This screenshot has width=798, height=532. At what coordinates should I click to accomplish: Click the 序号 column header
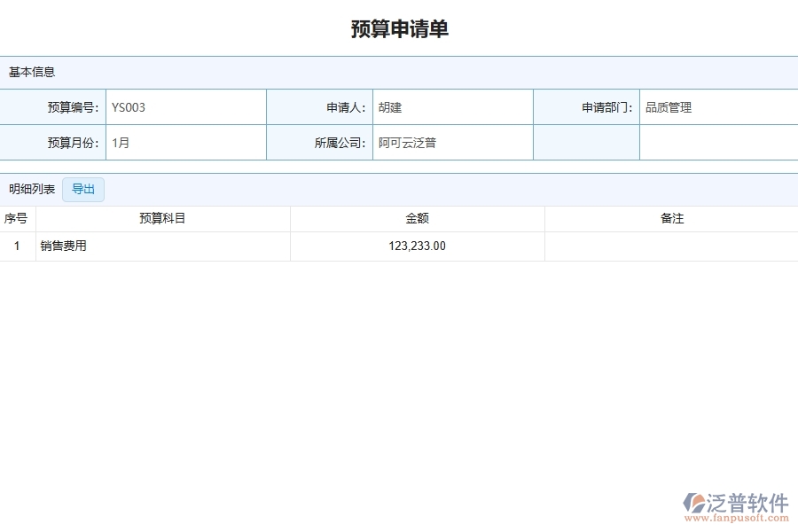15,217
